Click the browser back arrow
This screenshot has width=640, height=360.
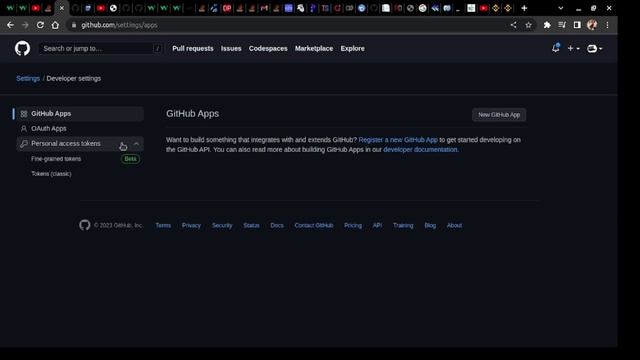[10, 25]
